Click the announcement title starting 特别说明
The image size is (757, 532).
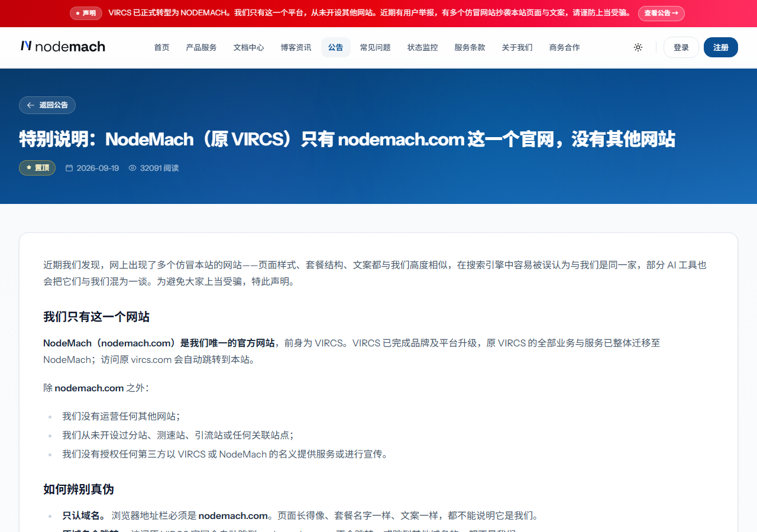pyautogui.click(x=347, y=139)
